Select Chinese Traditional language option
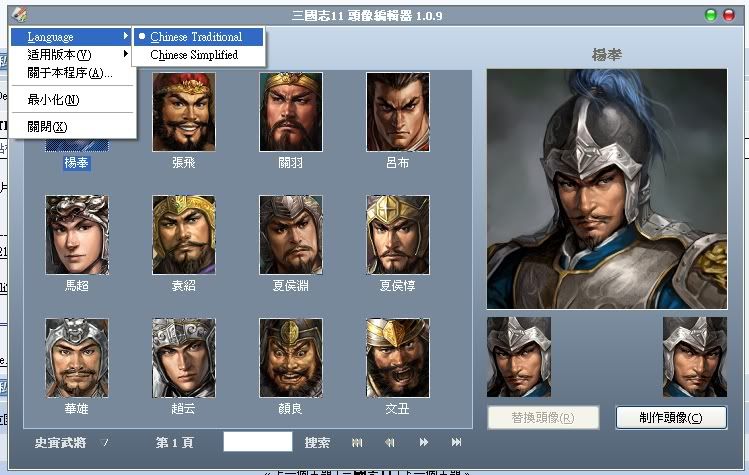749x475 pixels. click(x=198, y=37)
